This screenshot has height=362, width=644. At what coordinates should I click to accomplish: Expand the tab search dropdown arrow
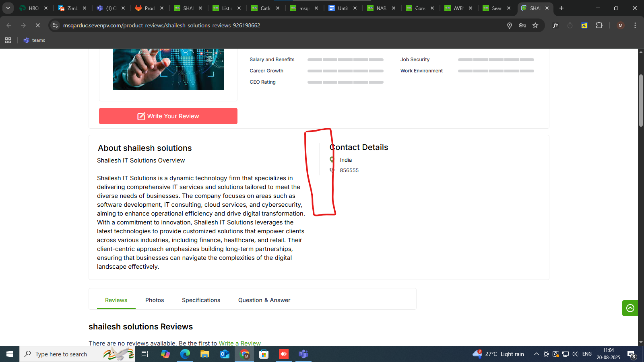click(8, 8)
